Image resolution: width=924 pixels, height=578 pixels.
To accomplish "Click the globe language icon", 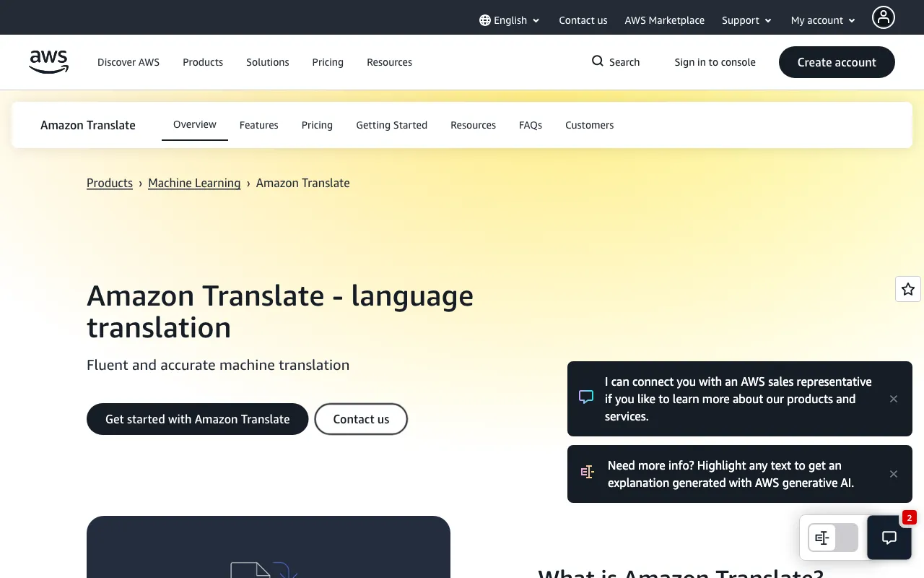I will [485, 20].
